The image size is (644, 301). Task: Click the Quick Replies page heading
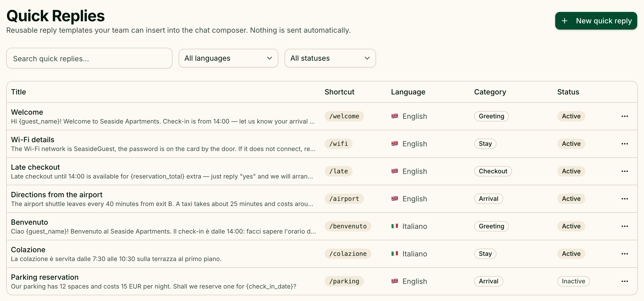[56, 16]
